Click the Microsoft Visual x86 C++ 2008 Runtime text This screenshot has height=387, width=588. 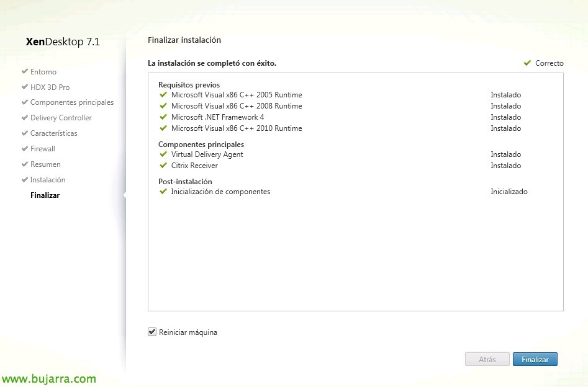[237, 106]
